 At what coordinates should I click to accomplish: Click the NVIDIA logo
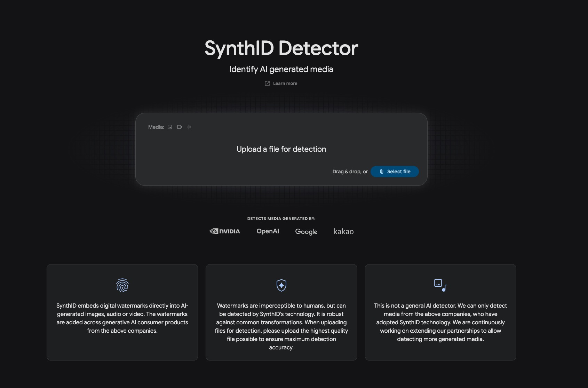pos(225,231)
